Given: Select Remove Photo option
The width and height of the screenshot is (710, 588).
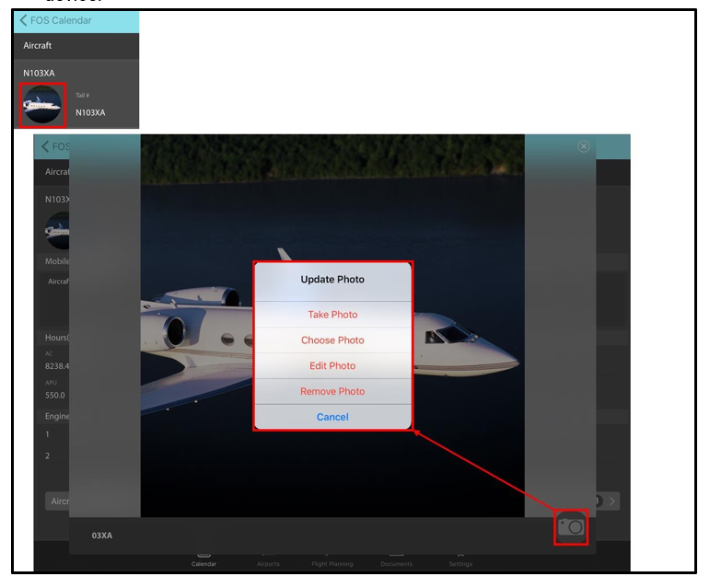Looking at the screenshot, I should pos(332,392).
